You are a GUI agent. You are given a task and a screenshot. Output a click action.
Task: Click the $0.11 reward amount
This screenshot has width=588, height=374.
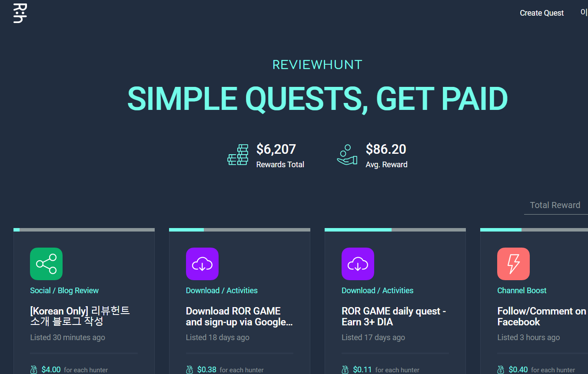pos(362,370)
